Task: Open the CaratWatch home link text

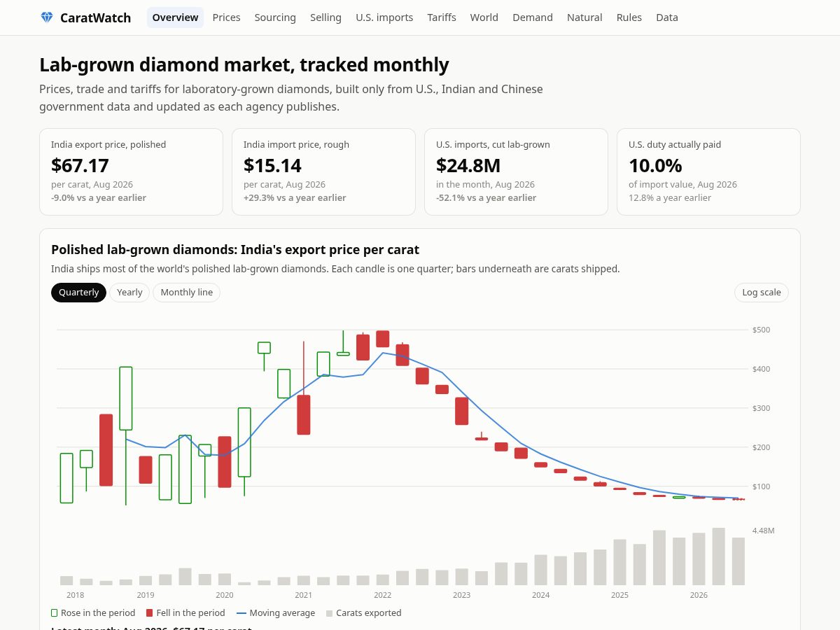Action: coord(95,17)
